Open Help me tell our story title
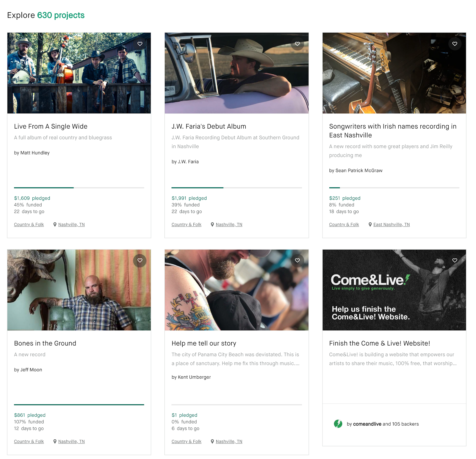Viewport: 476px width, 459px height. tap(204, 343)
